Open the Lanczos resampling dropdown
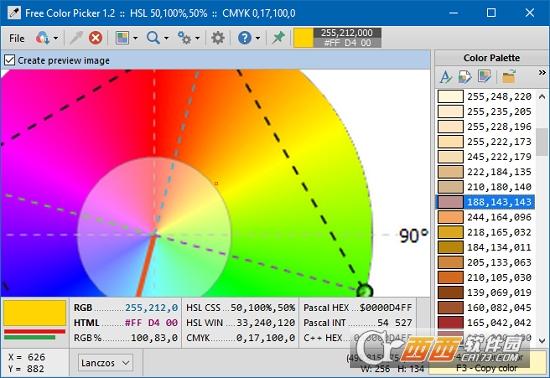 pyautogui.click(x=106, y=363)
